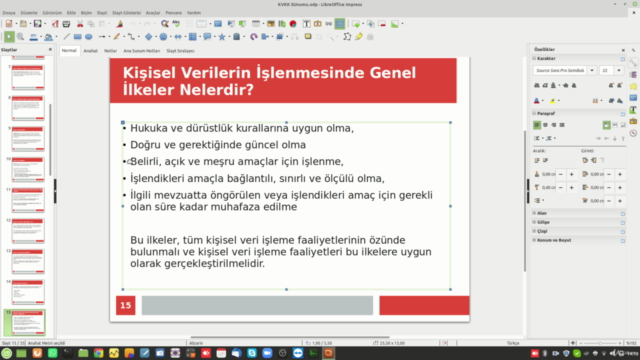640x360 pixels.
Task: Adjust the zoom slider in status bar
Action: pyautogui.click(x=600, y=343)
